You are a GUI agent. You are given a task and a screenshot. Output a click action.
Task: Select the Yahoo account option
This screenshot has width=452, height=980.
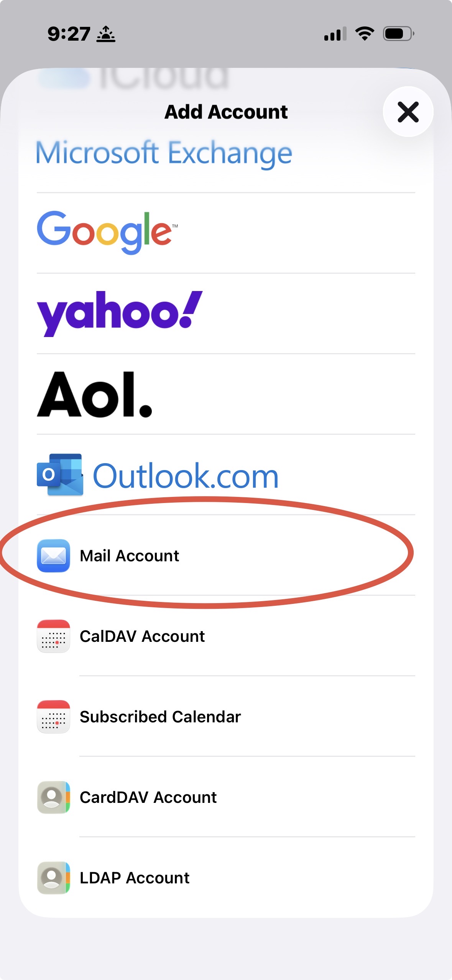[120, 314]
